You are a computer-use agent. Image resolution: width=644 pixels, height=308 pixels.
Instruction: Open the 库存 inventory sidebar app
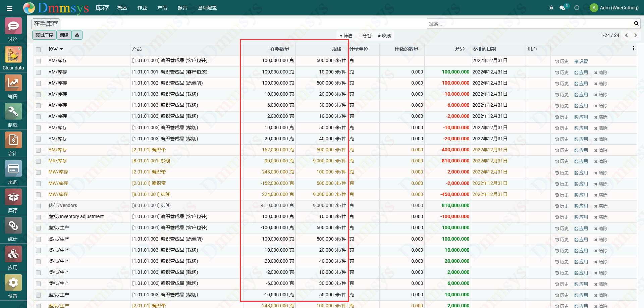[13, 201]
